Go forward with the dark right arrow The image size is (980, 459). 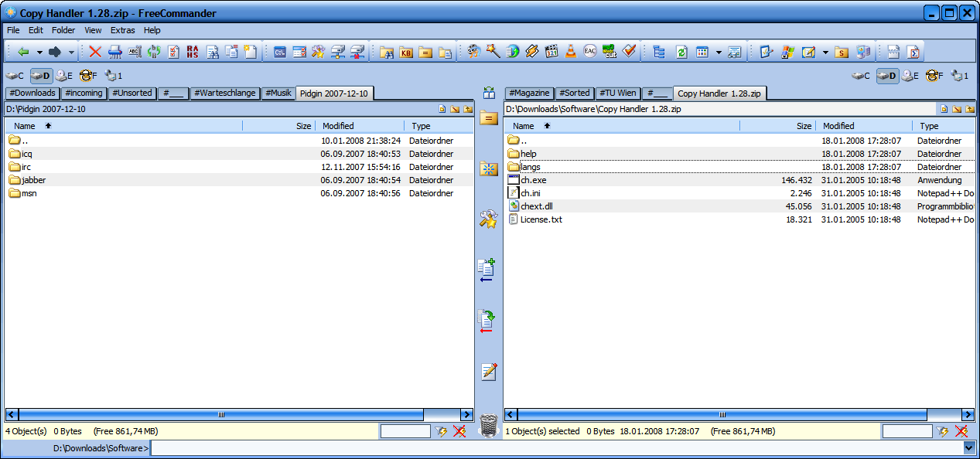pyautogui.click(x=55, y=52)
